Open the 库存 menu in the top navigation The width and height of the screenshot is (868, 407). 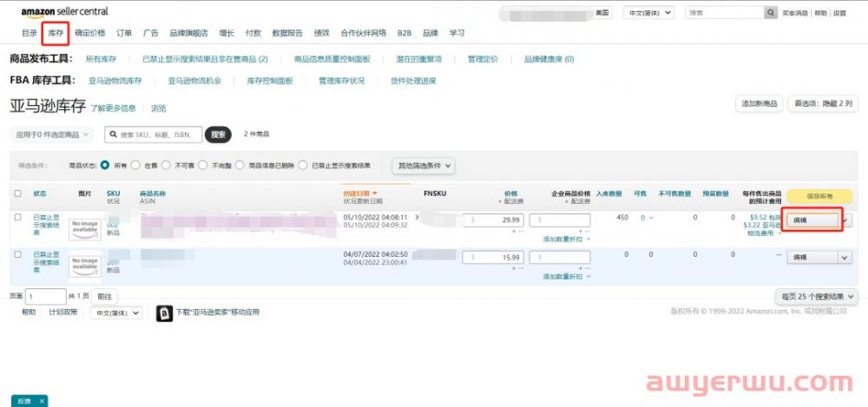tap(56, 33)
